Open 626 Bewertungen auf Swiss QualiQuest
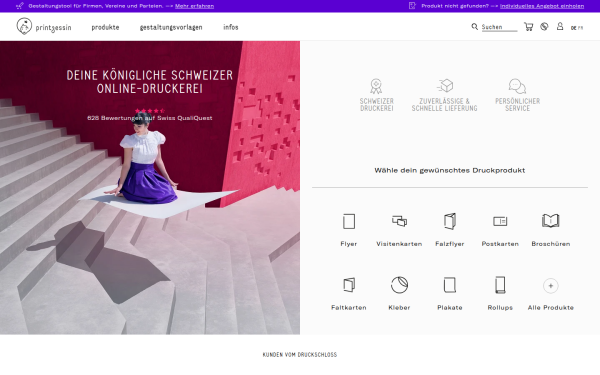600x375 pixels. [x=150, y=118]
